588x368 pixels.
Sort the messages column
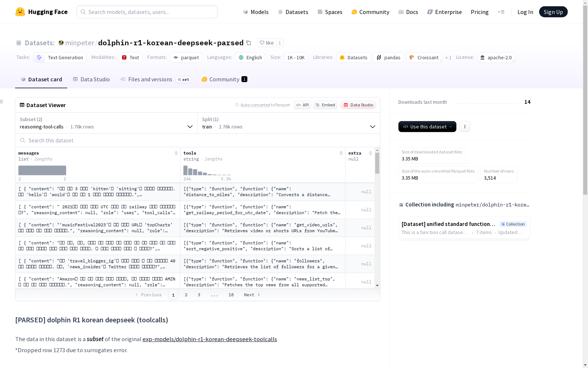(176, 153)
